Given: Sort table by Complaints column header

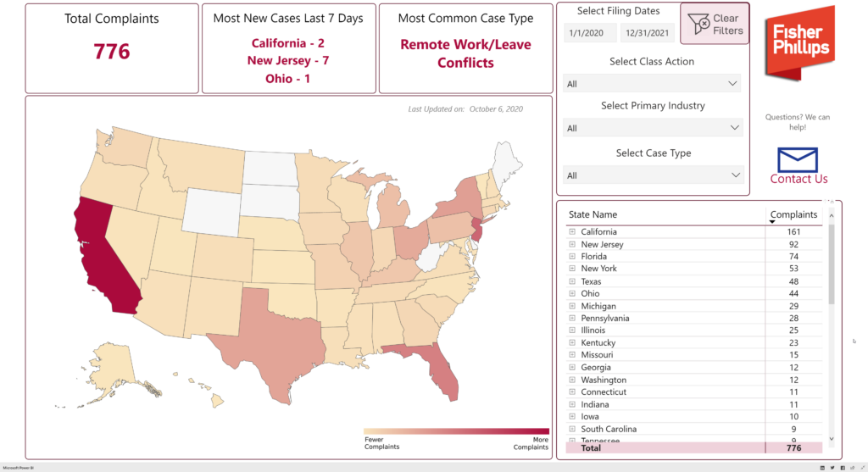Looking at the screenshot, I should tap(793, 214).
